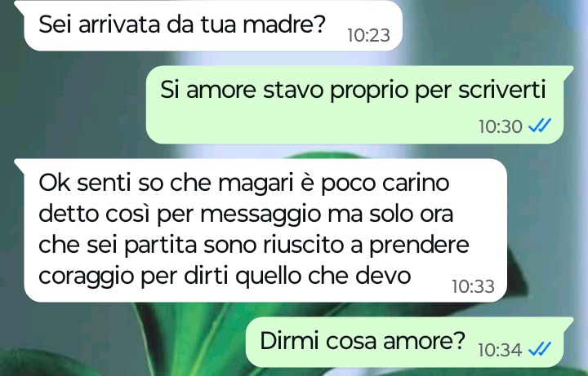Tap the 10:23 timestamp on first message
588x376 pixels.
click(x=368, y=36)
